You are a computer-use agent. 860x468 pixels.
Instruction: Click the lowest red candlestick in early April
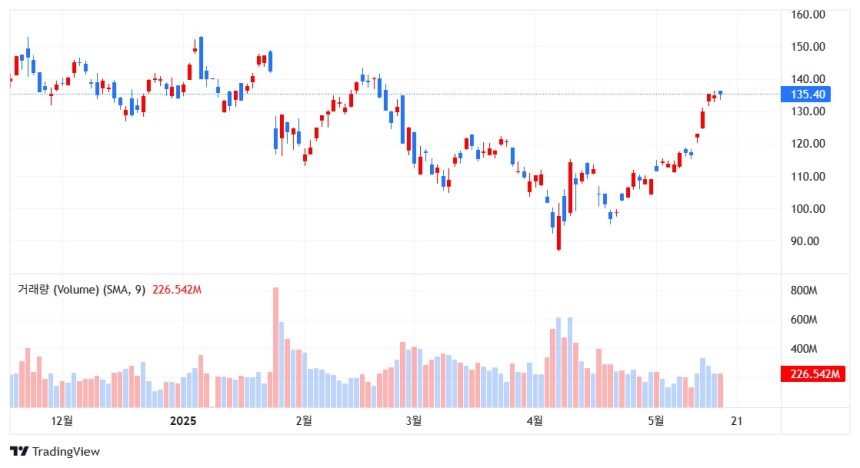559,232
